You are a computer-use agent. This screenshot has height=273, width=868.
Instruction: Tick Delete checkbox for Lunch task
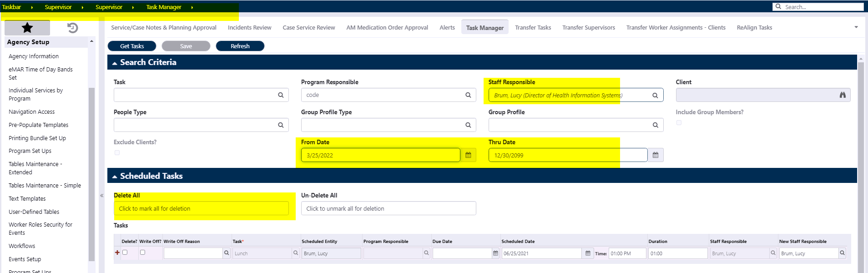tap(125, 253)
